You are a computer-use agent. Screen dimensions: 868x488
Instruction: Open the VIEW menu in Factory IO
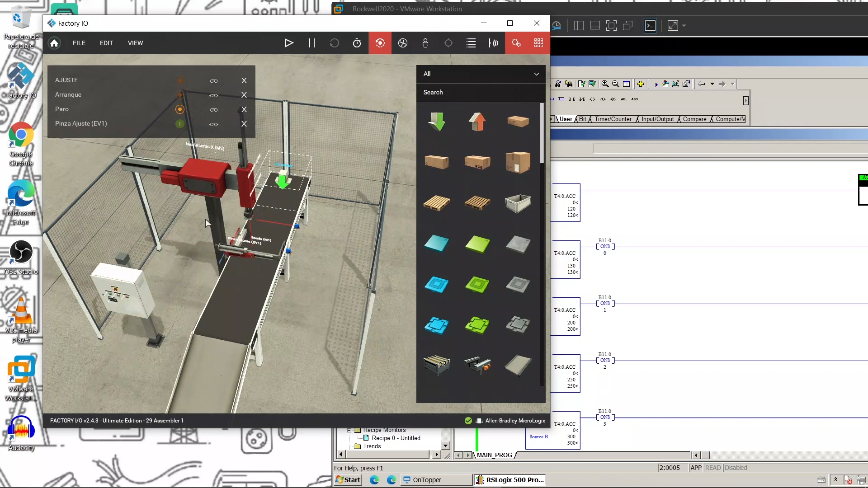coord(135,43)
